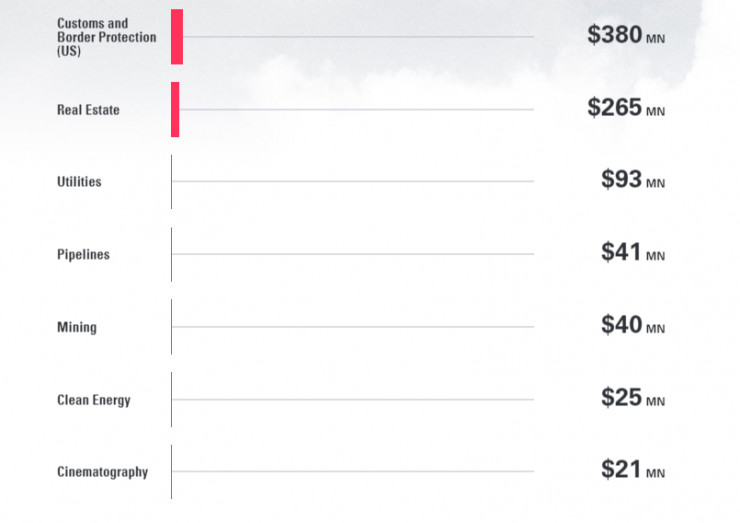Click the Pipelines category label
Screen dimensions: 740x523
83,255
